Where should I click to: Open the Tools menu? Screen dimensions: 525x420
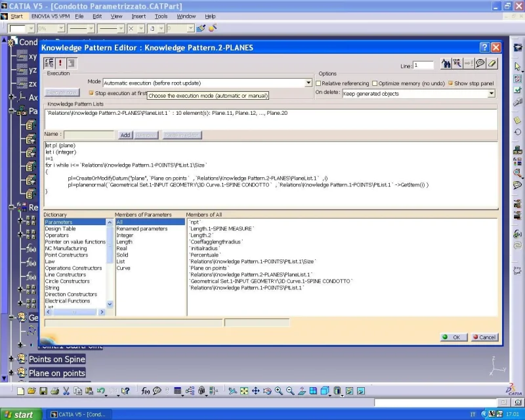(x=161, y=16)
